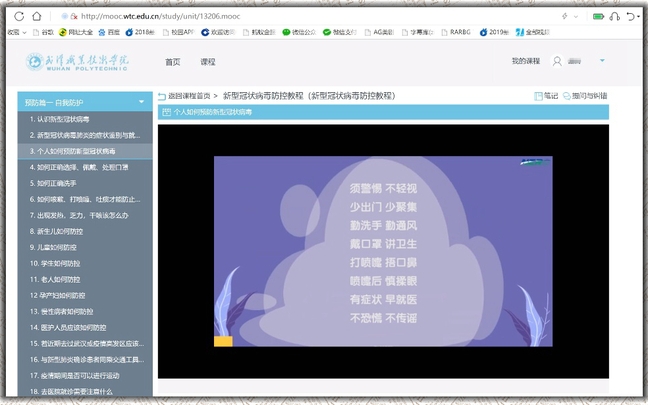Viewport: 648px width, 405px height.
Task: Open 我的课程 link
Action: pos(525,62)
